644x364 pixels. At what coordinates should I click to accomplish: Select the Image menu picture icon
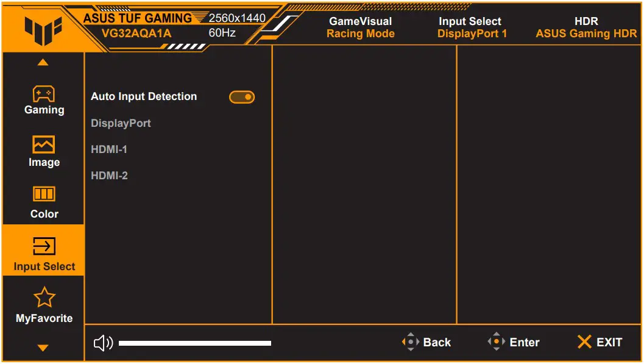click(43, 145)
